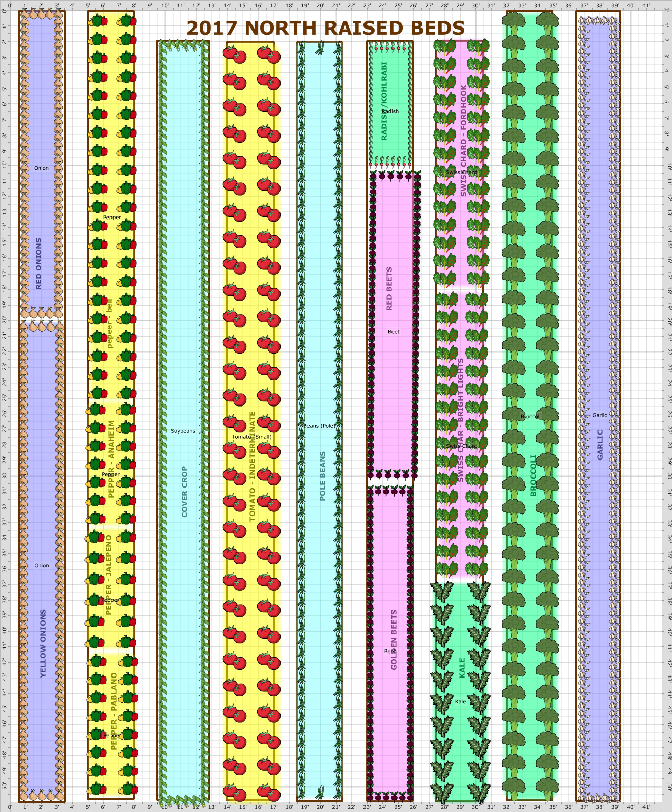The height and width of the screenshot is (812, 672).
Task: Click the GARLIC bed label text
Action: (x=600, y=445)
